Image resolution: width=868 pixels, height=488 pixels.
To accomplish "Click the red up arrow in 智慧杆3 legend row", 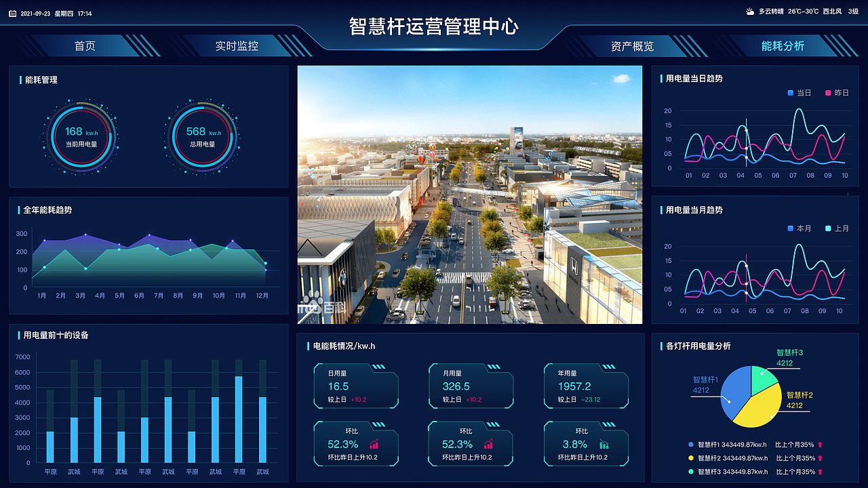I will pyautogui.click(x=820, y=471).
